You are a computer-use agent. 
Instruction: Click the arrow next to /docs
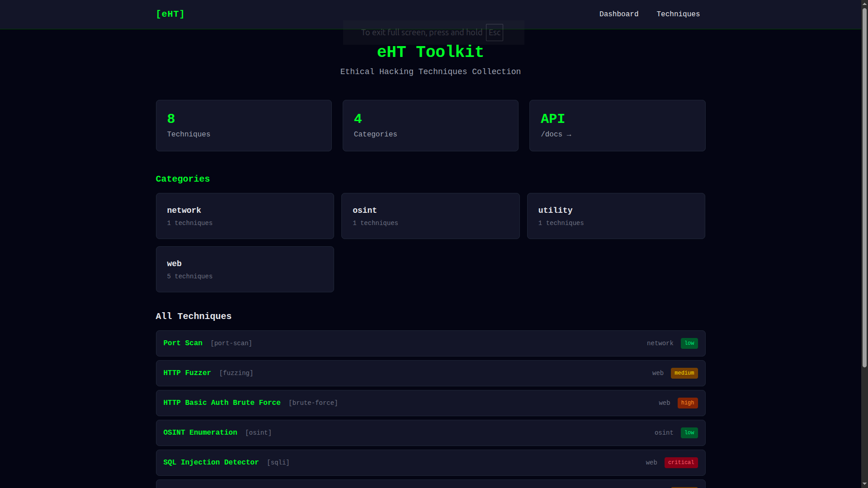coord(569,134)
